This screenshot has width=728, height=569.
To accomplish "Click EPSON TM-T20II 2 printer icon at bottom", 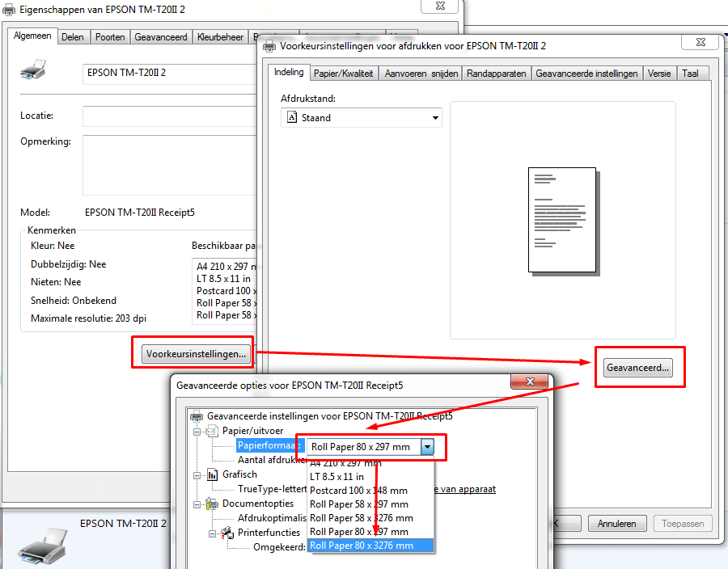I will pyautogui.click(x=43, y=546).
